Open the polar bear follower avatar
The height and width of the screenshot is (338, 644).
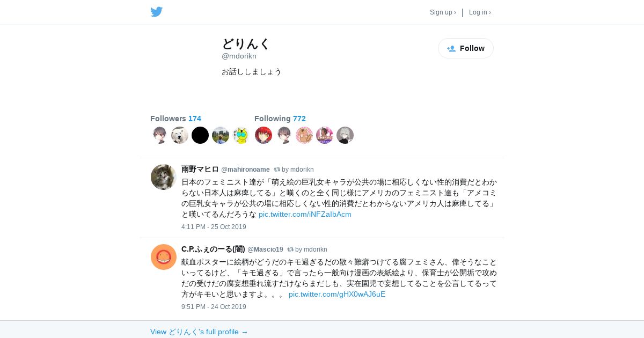click(180, 135)
